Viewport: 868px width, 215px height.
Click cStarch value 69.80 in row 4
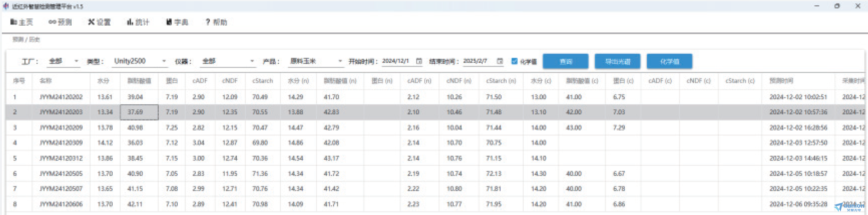click(x=260, y=143)
